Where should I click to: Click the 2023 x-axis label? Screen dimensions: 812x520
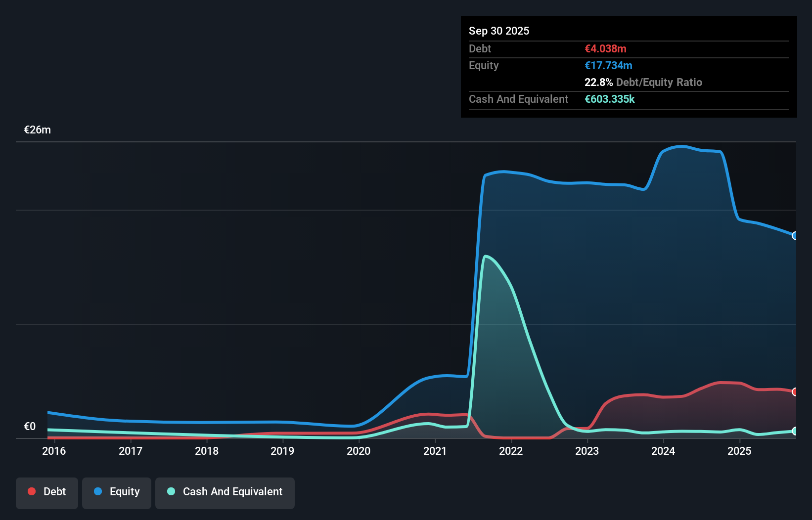pyautogui.click(x=587, y=451)
